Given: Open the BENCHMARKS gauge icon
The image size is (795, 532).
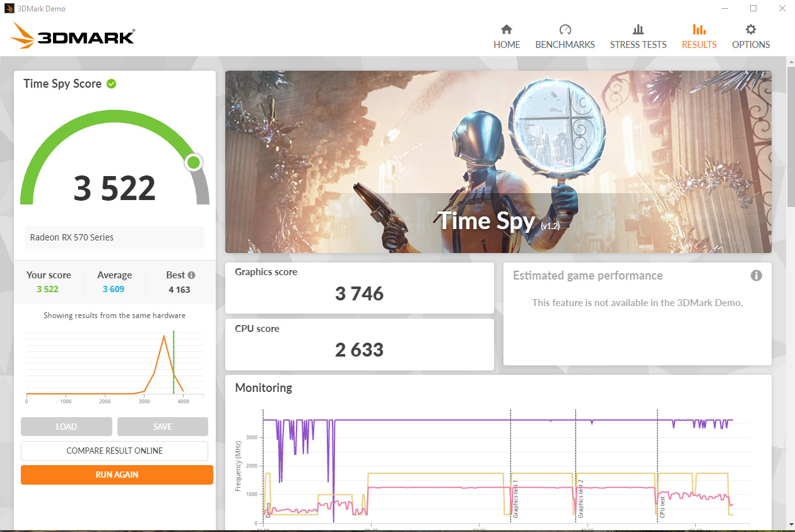Looking at the screenshot, I should 565,30.
